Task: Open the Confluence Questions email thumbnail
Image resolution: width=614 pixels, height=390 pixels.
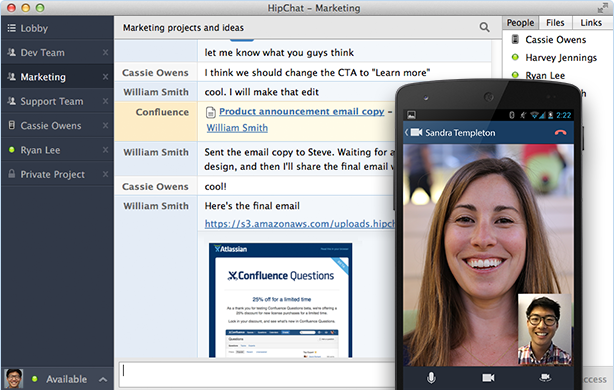Action: 280,300
